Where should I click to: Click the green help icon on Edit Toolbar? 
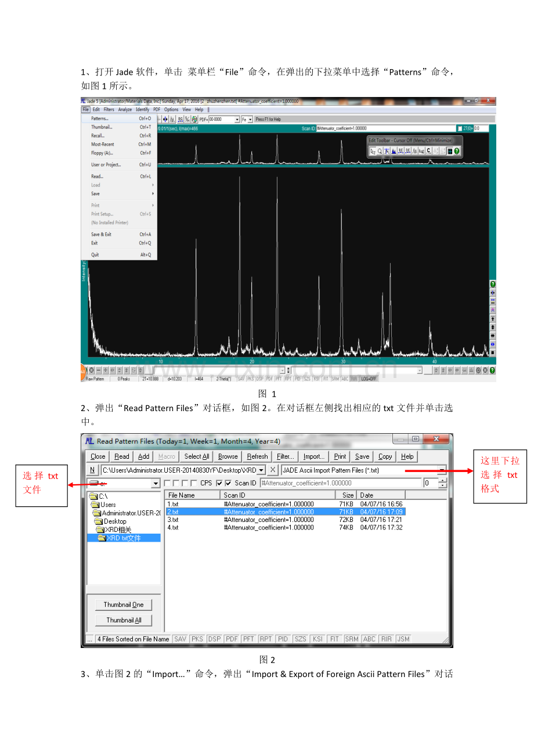click(456, 151)
